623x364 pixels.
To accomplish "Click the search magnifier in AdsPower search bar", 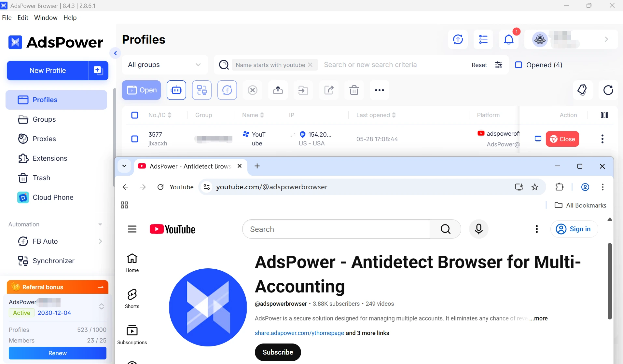I will pos(224,65).
